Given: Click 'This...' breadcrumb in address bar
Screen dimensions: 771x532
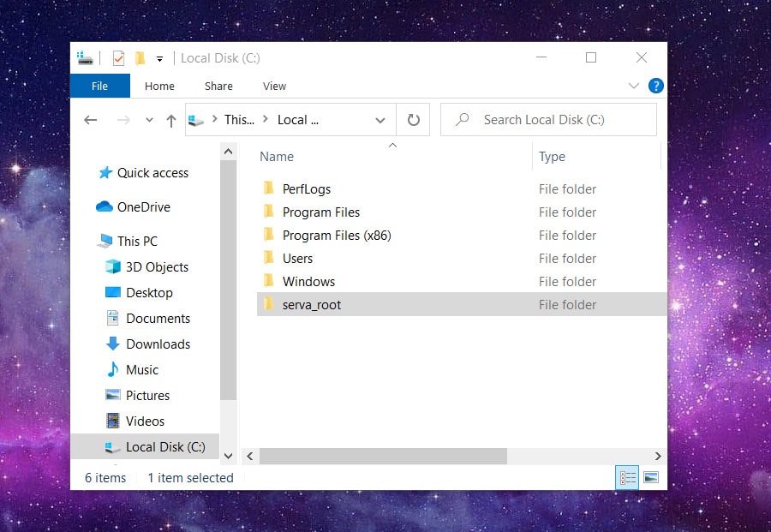Looking at the screenshot, I should pos(240,120).
